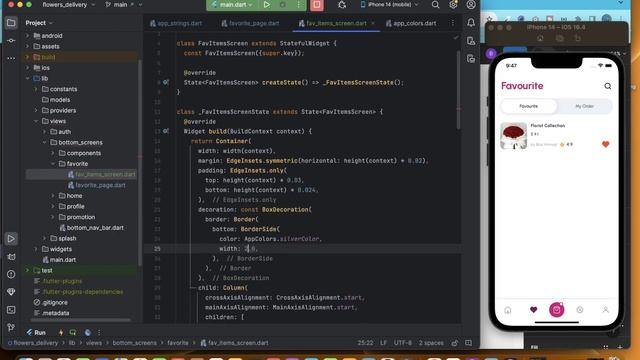Collapse the views folder
Viewport: 640px width, 360px height.
[x=36, y=121]
